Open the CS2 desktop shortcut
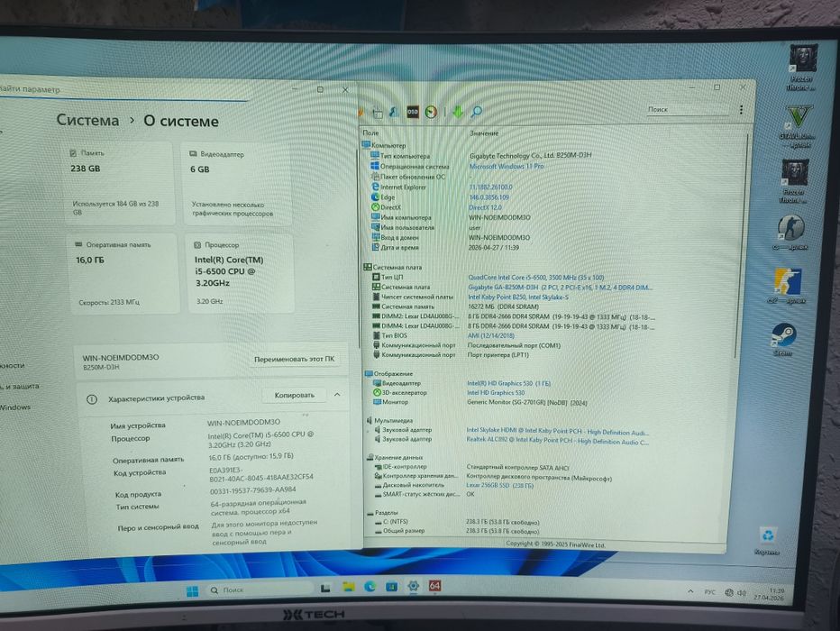This screenshot has width=840, height=631. pyautogui.click(x=787, y=286)
